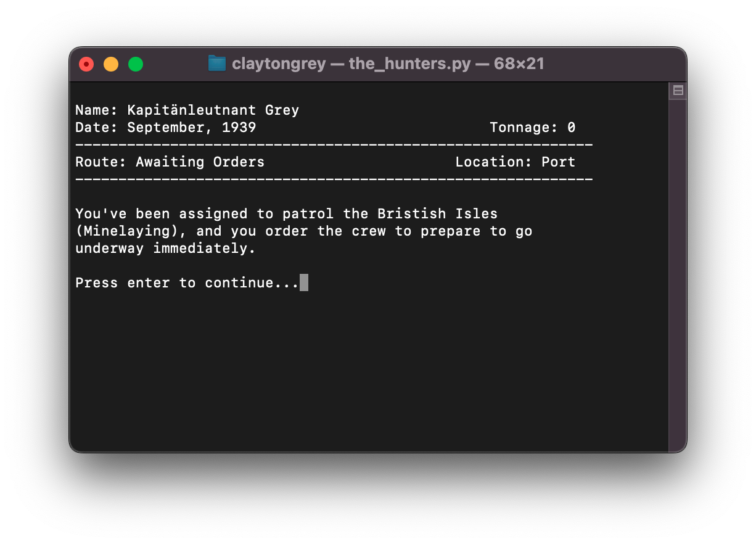
Task: Zoom the window with green button
Action: coord(136,64)
